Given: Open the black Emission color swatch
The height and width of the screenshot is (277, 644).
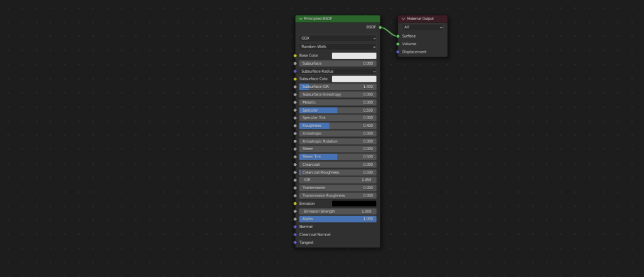Looking at the screenshot, I should pyautogui.click(x=354, y=204).
